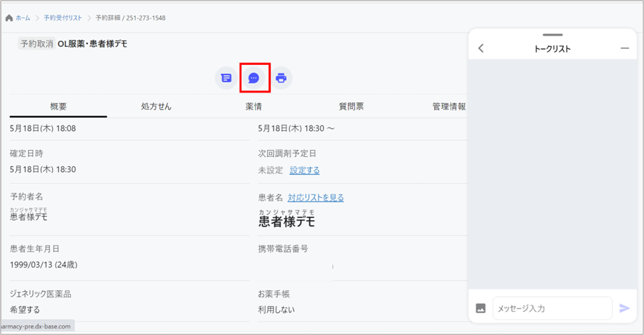The width and height of the screenshot is (644, 335).
Task: Click the home icon in breadcrumb
Action: pyautogui.click(x=9, y=18)
